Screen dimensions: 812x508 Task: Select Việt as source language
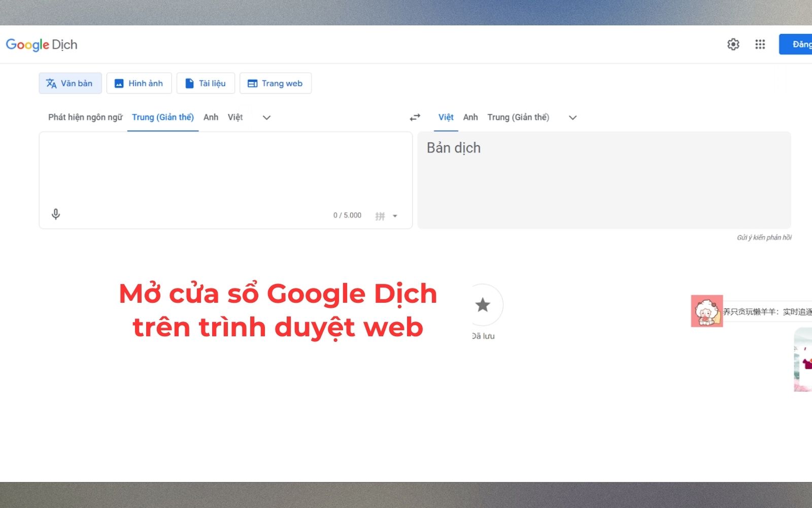[x=235, y=117]
